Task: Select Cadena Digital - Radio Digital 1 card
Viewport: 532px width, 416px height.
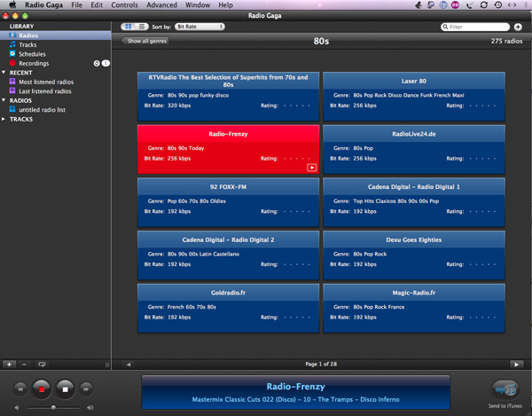Action: (414, 202)
